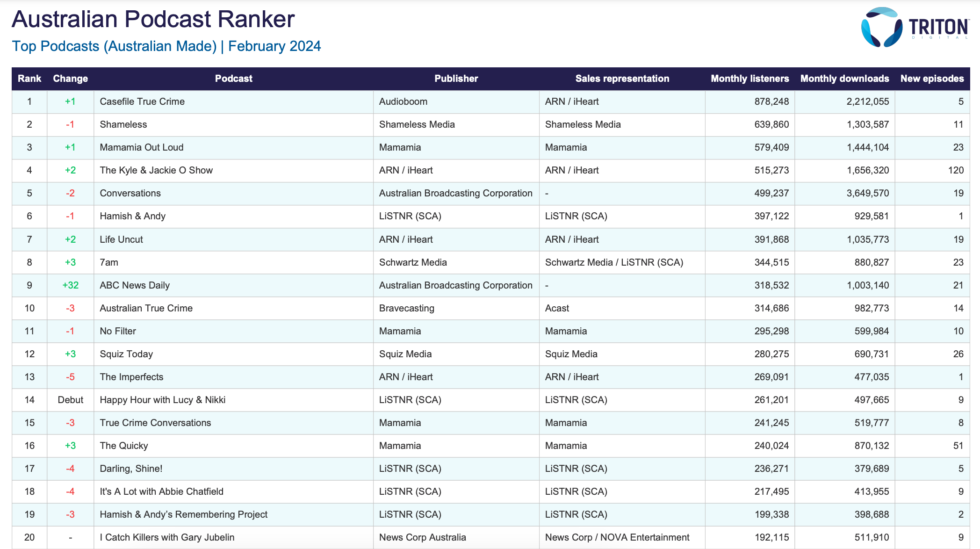Click the Australian Podcast Ranker title
The width and height of the screenshot is (980, 549).
click(x=153, y=19)
